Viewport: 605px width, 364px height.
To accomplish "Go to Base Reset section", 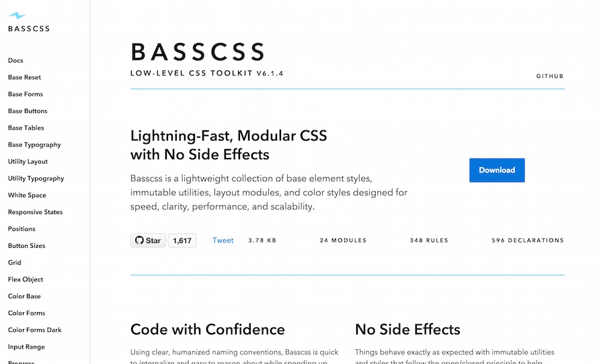I will pyautogui.click(x=24, y=77).
